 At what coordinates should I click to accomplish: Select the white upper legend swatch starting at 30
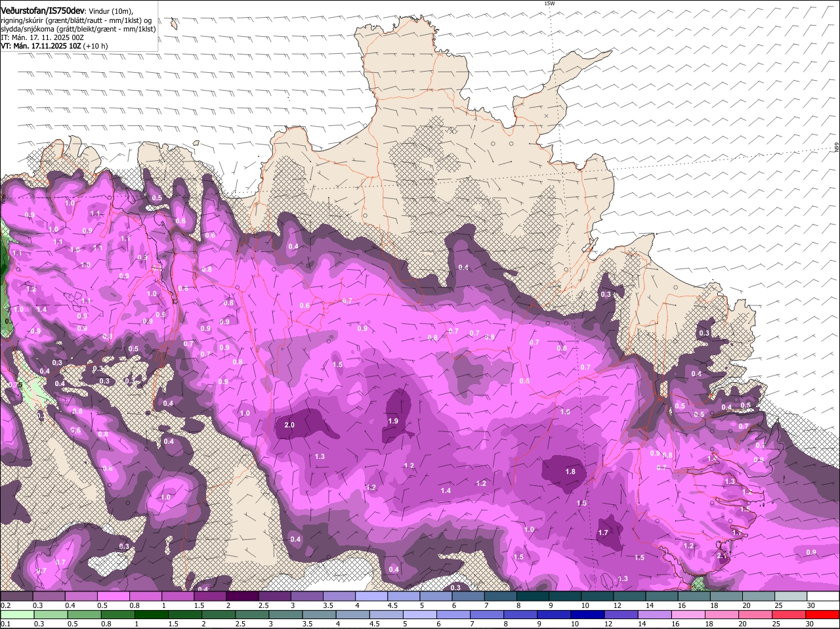tap(824, 596)
